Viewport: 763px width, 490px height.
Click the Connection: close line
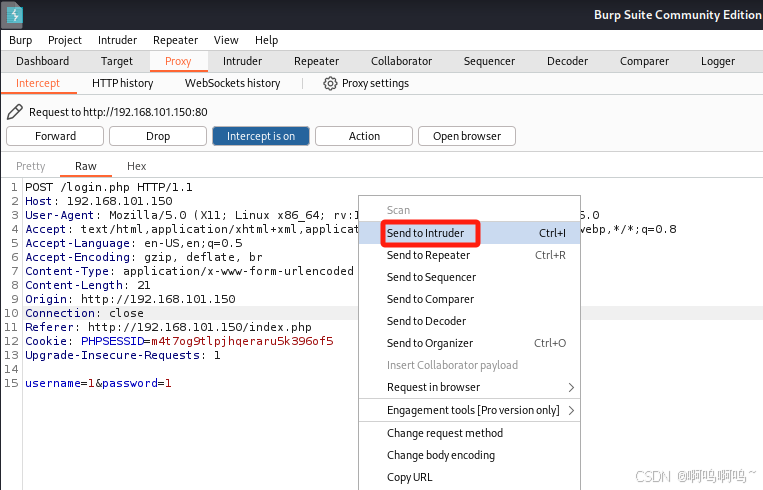coord(85,313)
